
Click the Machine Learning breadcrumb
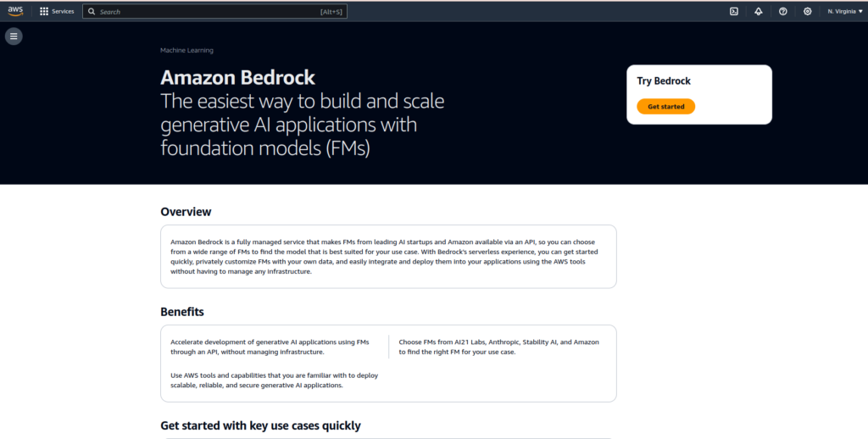[186, 50]
